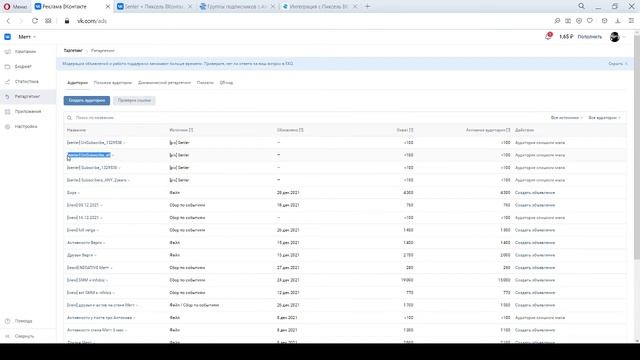Open the Статистика chart icon in the sidebar
This screenshot has width=640, height=360.
7,82
